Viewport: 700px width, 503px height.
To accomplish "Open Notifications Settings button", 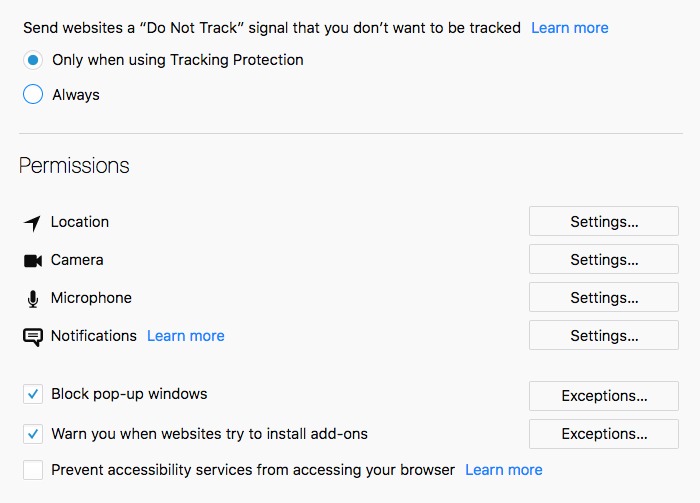I will coord(604,335).
